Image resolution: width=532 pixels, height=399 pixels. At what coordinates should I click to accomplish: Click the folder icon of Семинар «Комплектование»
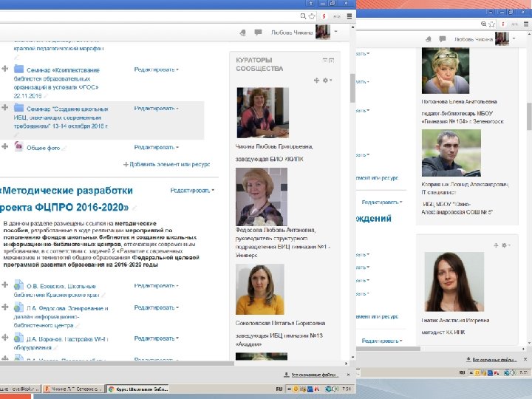[18, 69]
